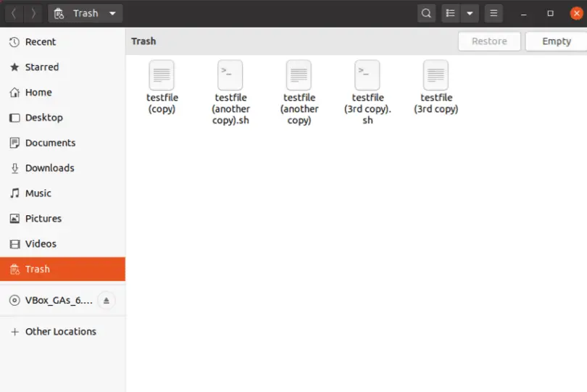Select the testfile (copy) text file
This screenshot has width=587, height=392.
[162, 75]
